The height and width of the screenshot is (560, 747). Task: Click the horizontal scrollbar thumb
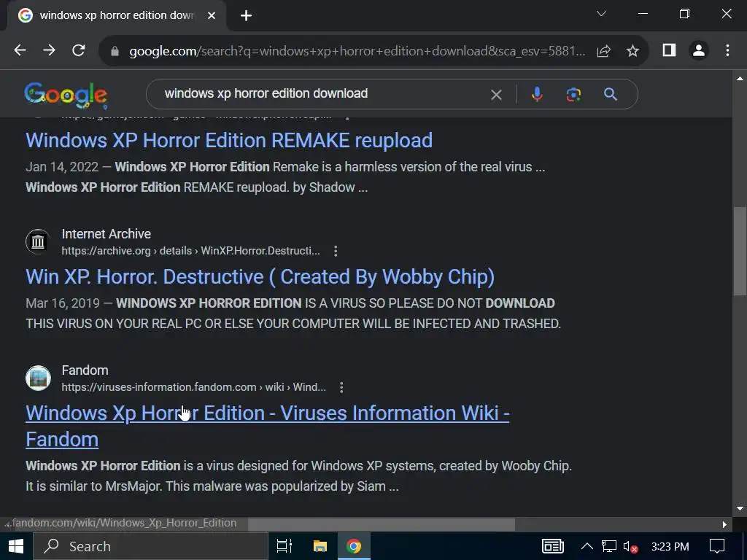click(381, 524)
